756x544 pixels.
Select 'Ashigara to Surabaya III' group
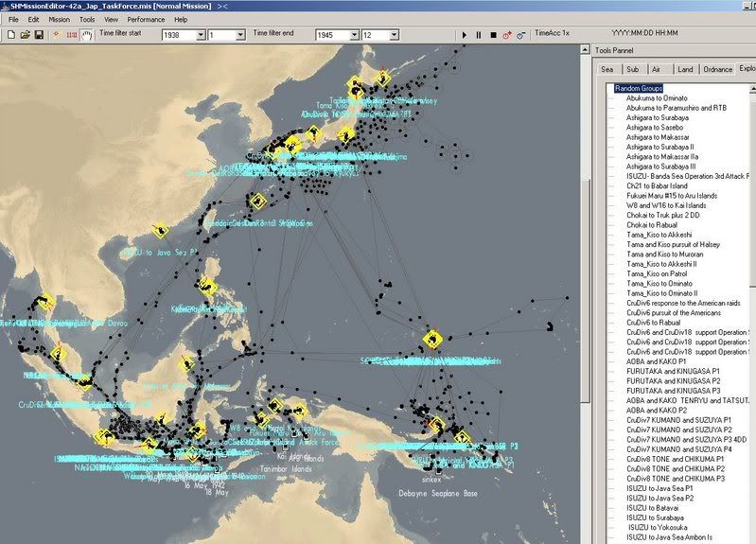[x=661, y=167]
